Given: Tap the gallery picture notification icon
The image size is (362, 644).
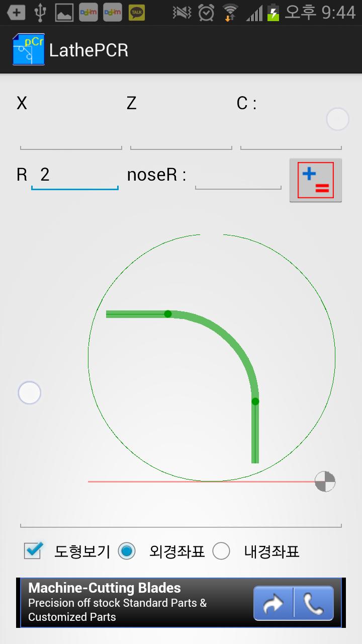Looking at the screenshot, I should coord(64,13).
